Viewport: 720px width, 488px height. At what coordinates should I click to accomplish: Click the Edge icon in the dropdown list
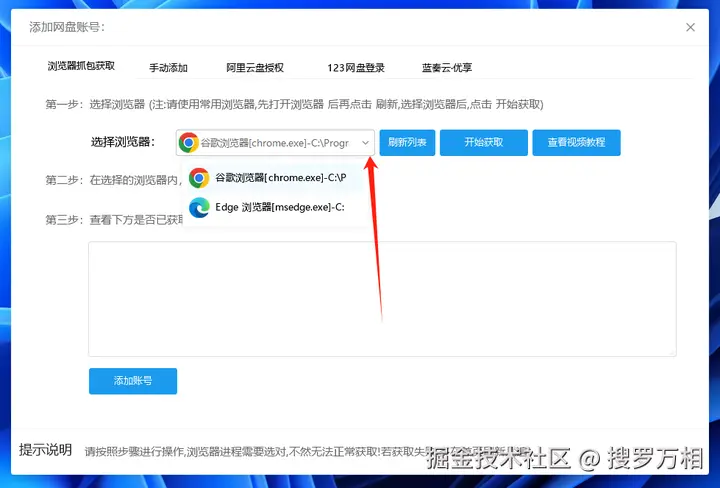click(x=199, y=208)
